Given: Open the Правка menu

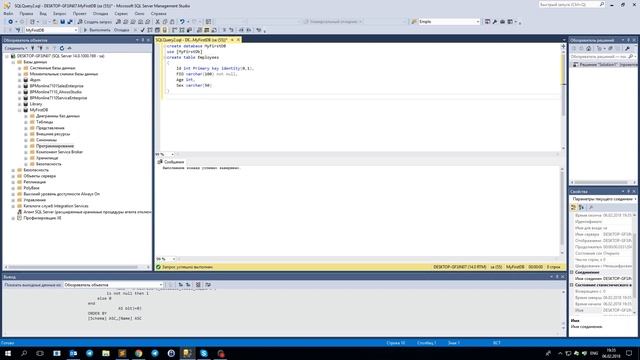Looking at the screenshot, I should [x=26, y=13].
